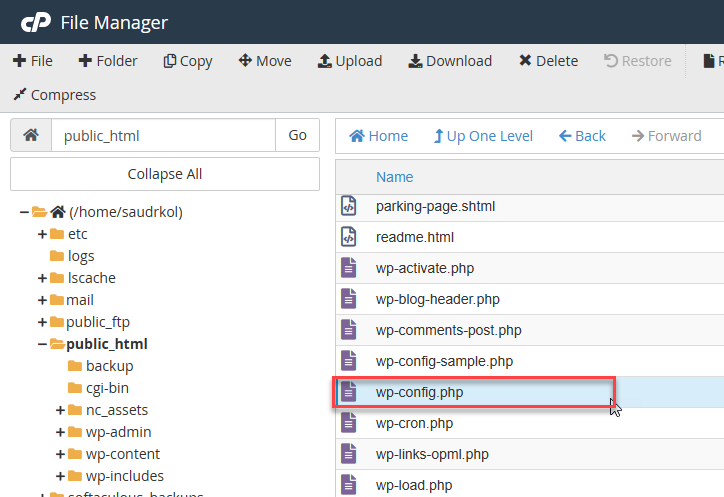Go to Home in navigation bar
Viewport: 724px width, 497px height.
pos(378,136)
